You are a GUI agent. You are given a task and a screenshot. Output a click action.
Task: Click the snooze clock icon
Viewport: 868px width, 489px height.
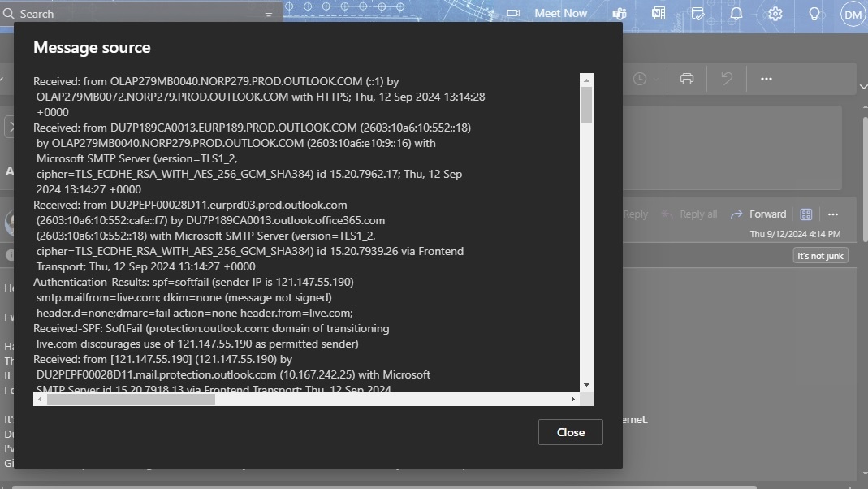pyautogui.click(x=639, y=79)
